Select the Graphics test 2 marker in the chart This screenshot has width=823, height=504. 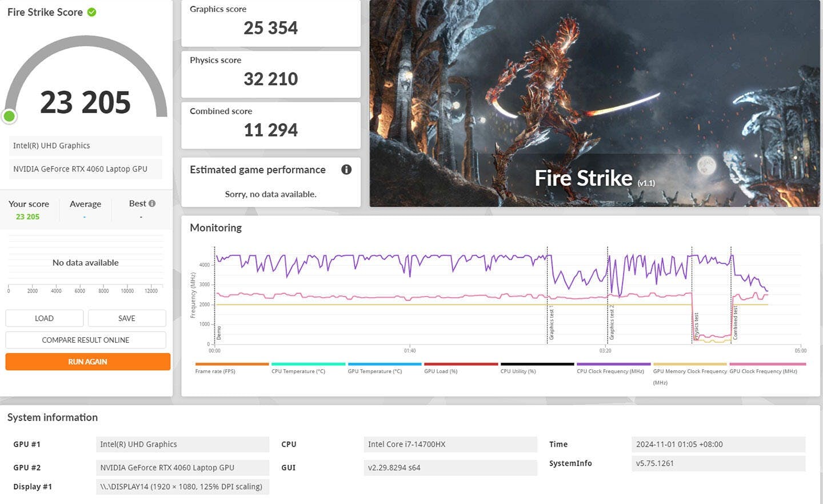[612, 323]
